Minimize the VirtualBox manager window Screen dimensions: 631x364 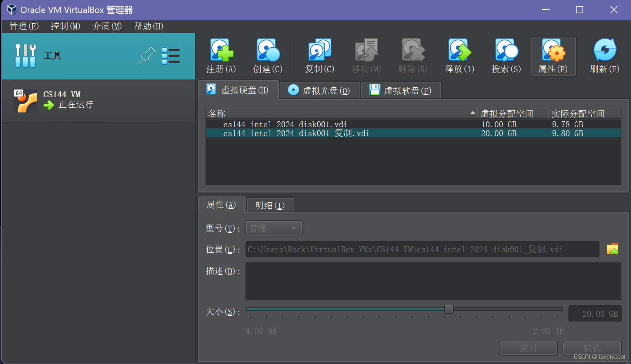546,10
